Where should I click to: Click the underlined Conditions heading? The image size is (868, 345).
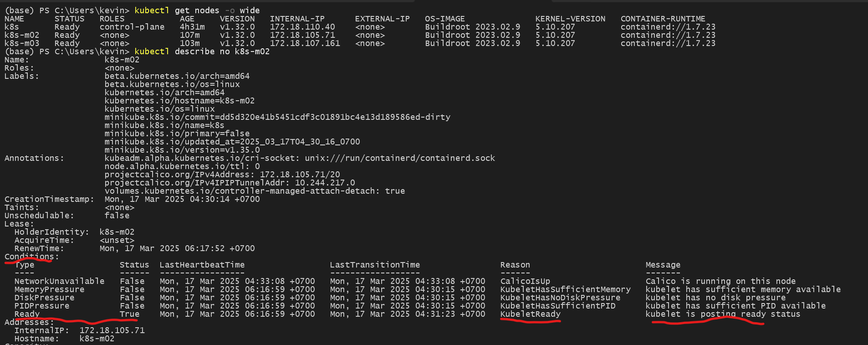coord(31,257)
